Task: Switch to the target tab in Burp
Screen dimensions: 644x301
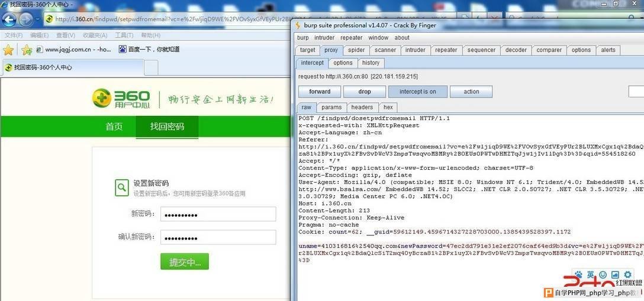Action: click(x=308, y=50)
